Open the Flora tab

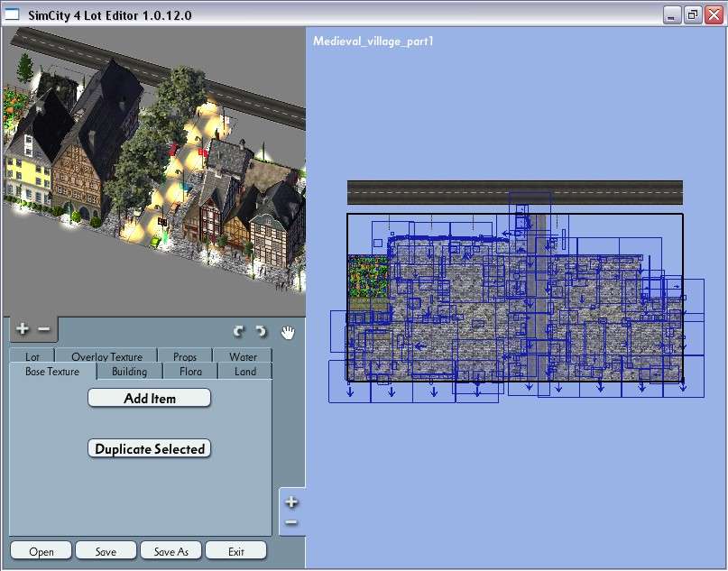tap(190, 372)
